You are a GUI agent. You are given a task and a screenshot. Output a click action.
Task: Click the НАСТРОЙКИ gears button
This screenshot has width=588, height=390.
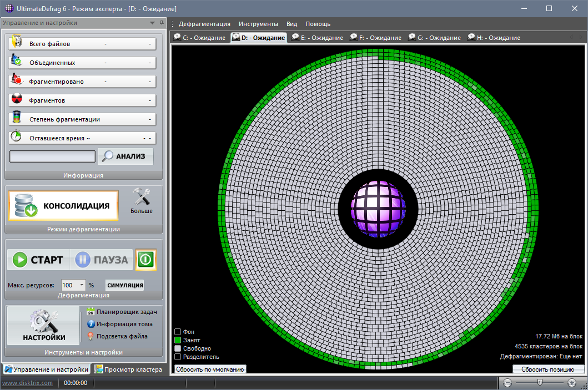(x=43, y=326)
